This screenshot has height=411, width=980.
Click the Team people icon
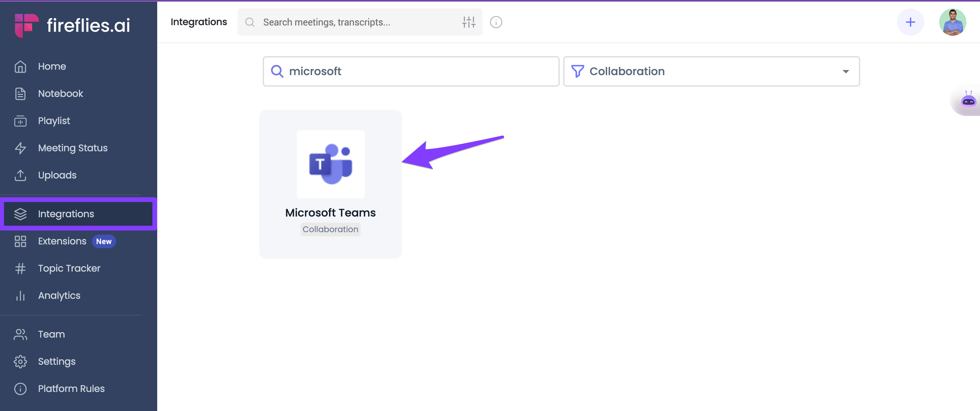(20, 335)
